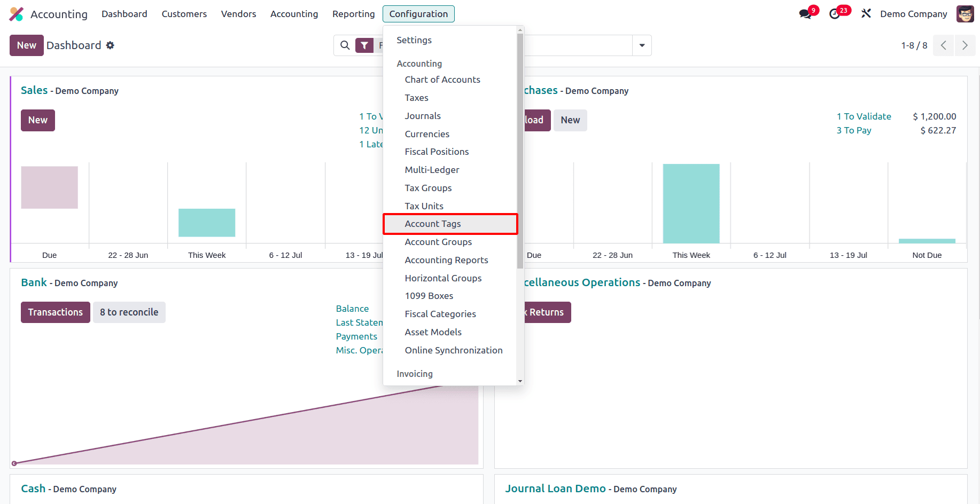Viewport: 980px width, 504px height.
Task: Click the debug tools wrench icon
Action: coord(866,14)
